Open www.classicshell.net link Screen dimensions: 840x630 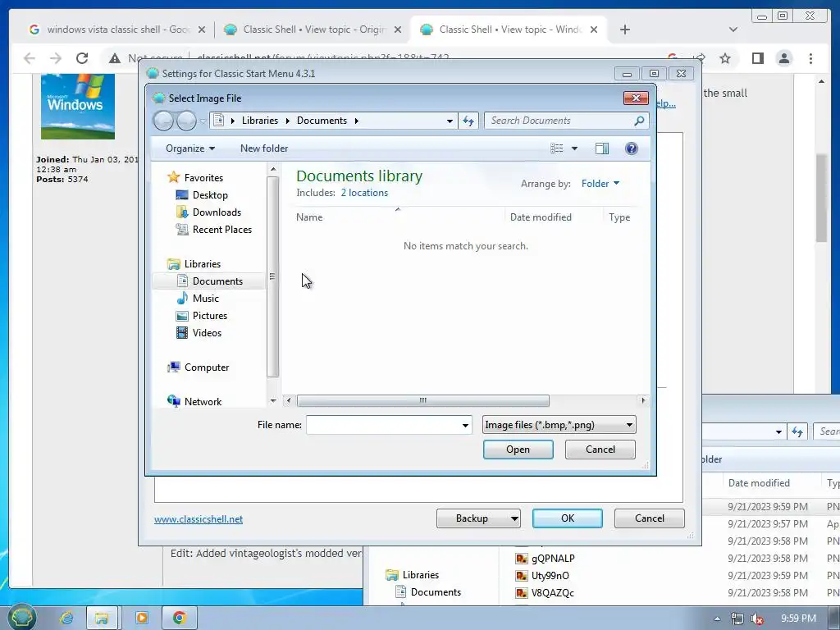click(199, 519)
